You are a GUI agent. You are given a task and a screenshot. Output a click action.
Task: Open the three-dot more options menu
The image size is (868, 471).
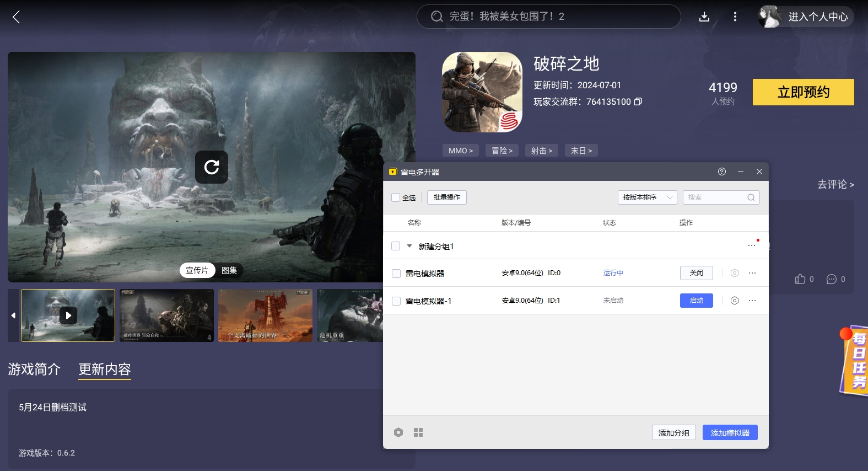pyautogui.click(x=735, y=17)
